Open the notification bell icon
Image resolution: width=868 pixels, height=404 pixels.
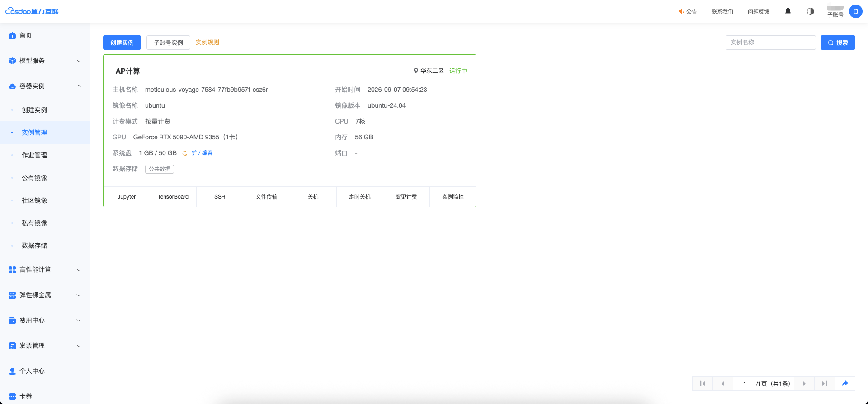788,11
